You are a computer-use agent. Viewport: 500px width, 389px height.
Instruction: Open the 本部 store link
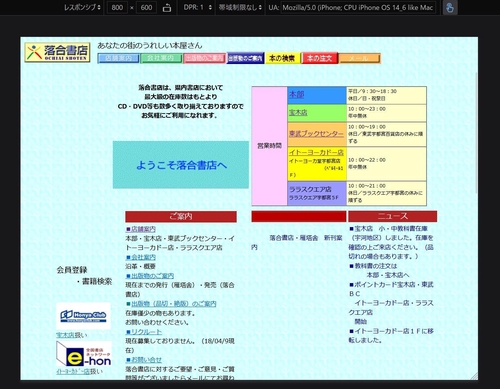[x=296, y=95]
